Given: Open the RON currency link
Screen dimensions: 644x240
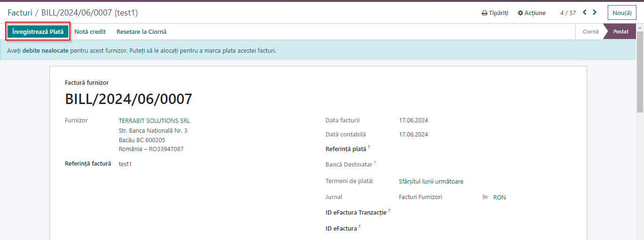Looking at the screenshot, I should coord(499,198).
